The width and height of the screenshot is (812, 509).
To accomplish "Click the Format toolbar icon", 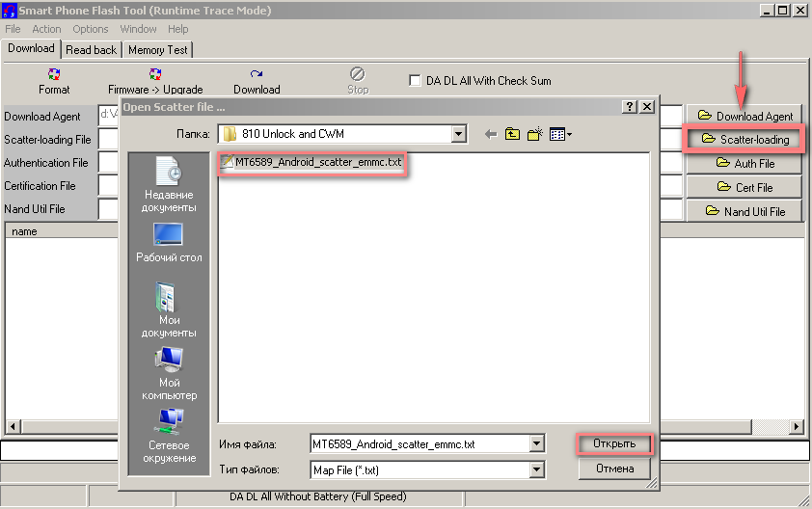I will pyautogui.click(x=54, y=74).
